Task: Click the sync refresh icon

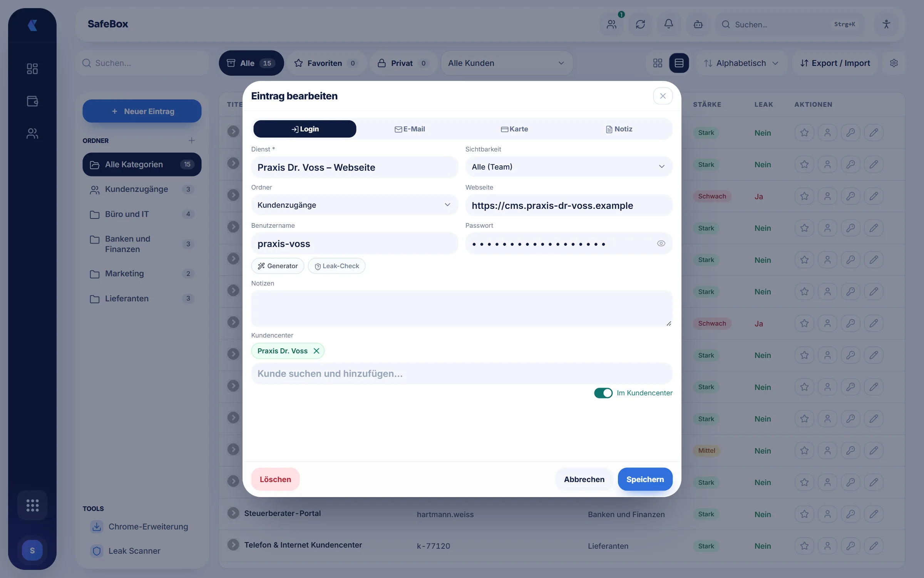Action: point(640,24)
